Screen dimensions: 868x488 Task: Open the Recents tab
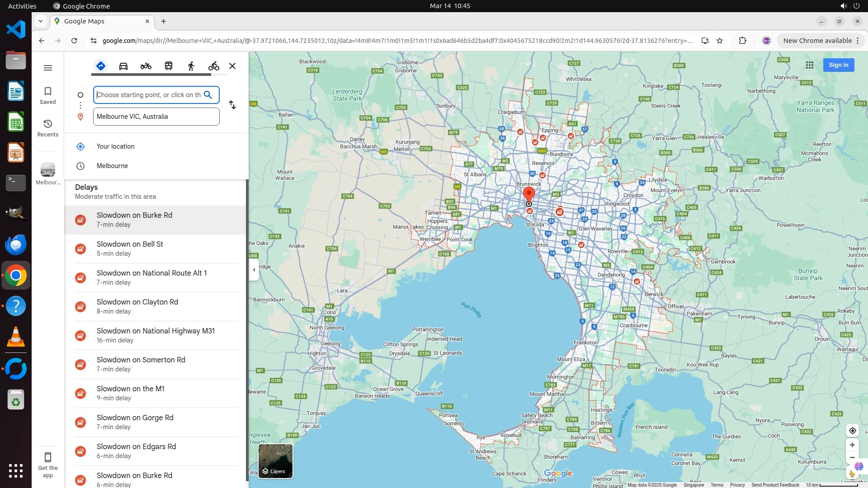point(48,128)
